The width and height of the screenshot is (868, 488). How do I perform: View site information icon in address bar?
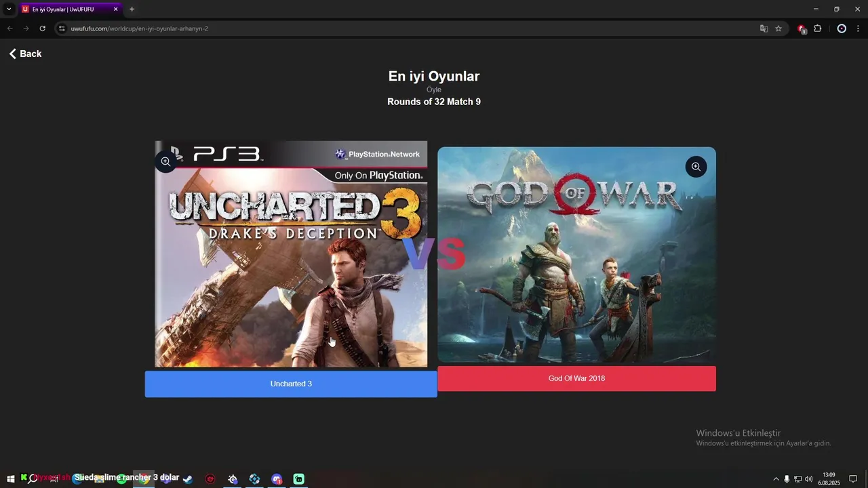(x=62, y=28)
